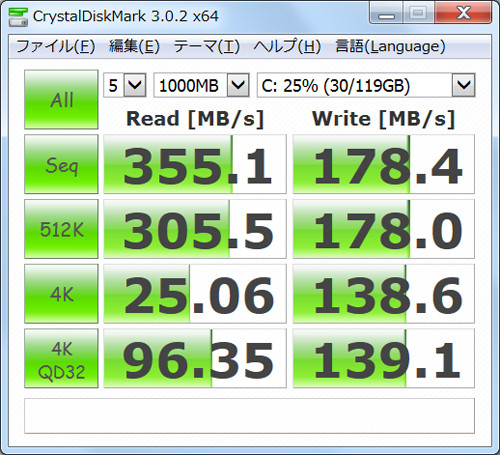
Task: Run the 4K random test
Action: coord(61,294)
